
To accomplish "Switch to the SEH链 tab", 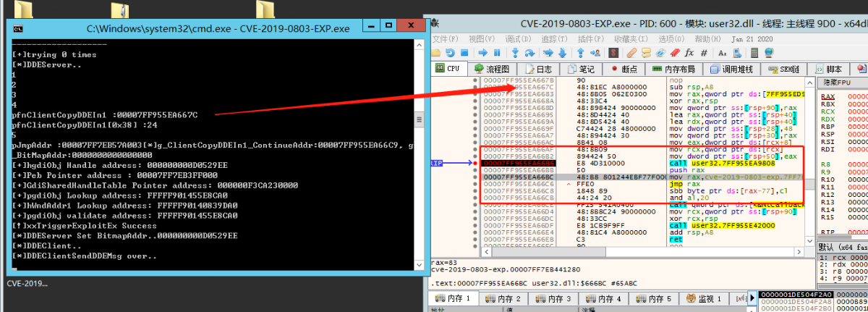I will (x=783, y=69).
